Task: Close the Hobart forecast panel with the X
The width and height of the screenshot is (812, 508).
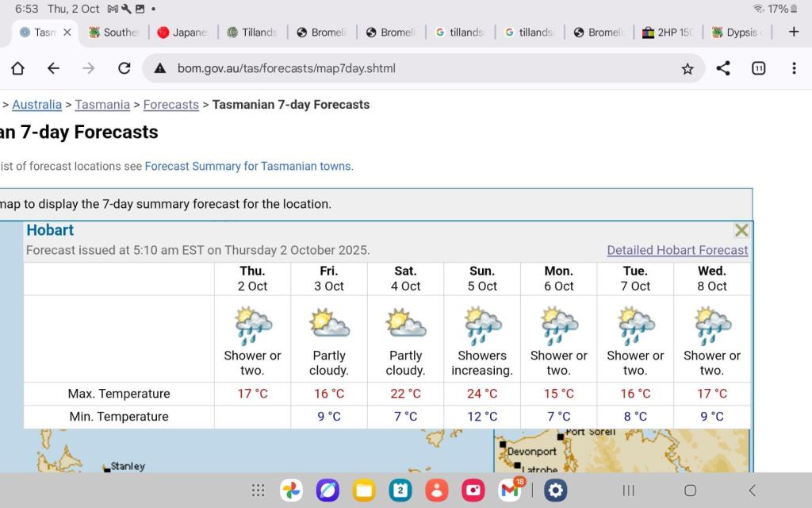Action: [x=741, y=230]
